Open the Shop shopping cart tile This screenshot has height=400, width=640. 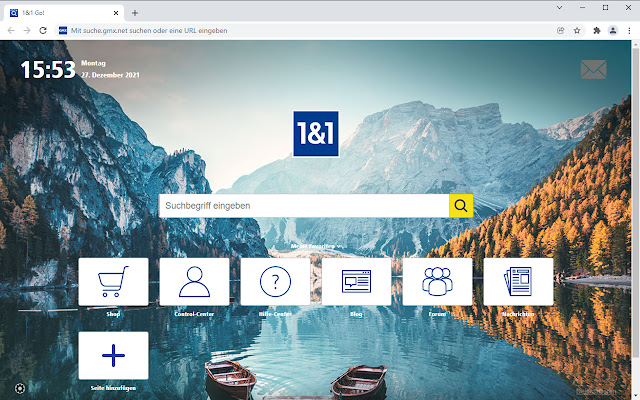pyautogui.click(x=113, y=282)
